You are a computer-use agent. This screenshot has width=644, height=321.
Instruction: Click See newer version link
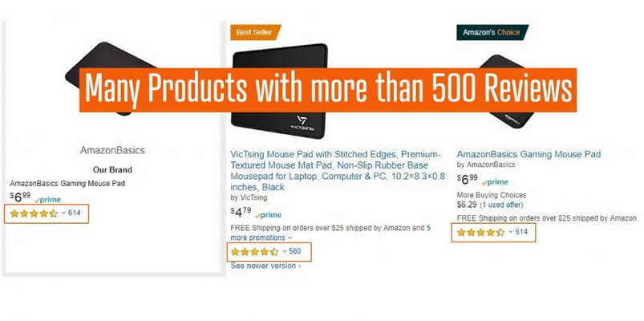(x=265, y=266)
